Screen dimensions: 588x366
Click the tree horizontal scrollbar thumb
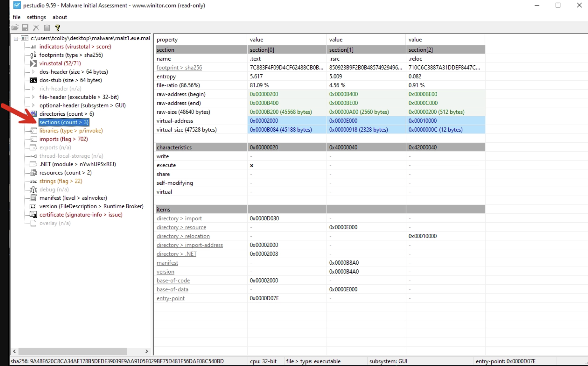pyautogui.click(x=73, y=351)
